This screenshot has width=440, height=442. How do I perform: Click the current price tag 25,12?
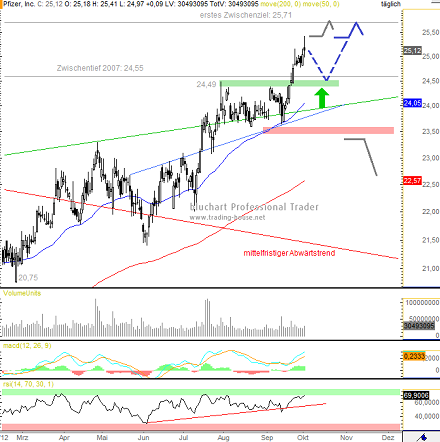[412, 51]
